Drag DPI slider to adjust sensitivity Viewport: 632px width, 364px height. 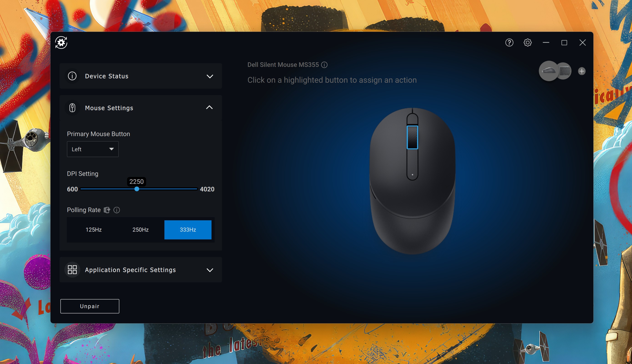point(137,189)
